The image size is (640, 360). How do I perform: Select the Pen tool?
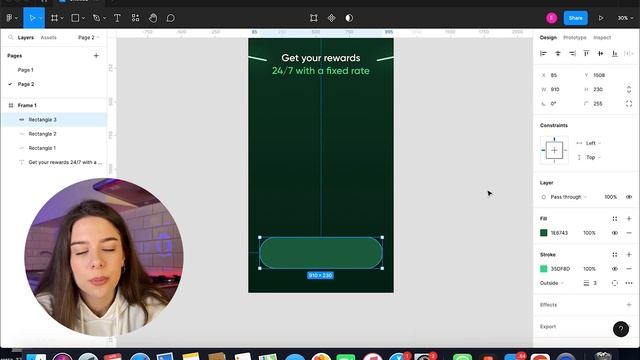pos(96,18)
